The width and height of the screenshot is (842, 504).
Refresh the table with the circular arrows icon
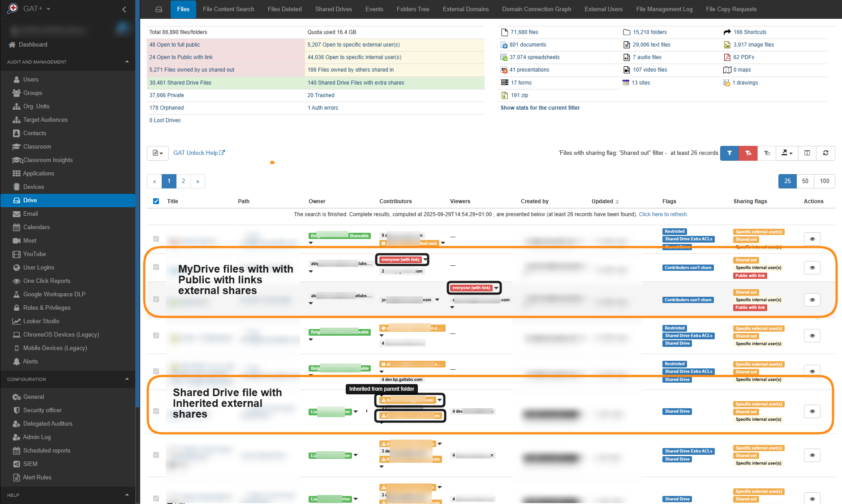[825, 153]
